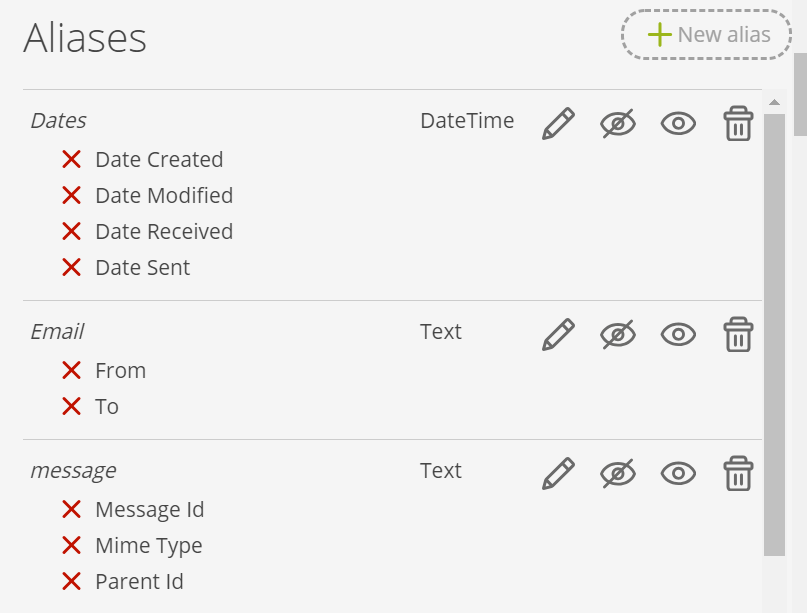Screen dimensions: 807x613
Task: Hide Email alias using crossed-eye icon
Action: 618,335
